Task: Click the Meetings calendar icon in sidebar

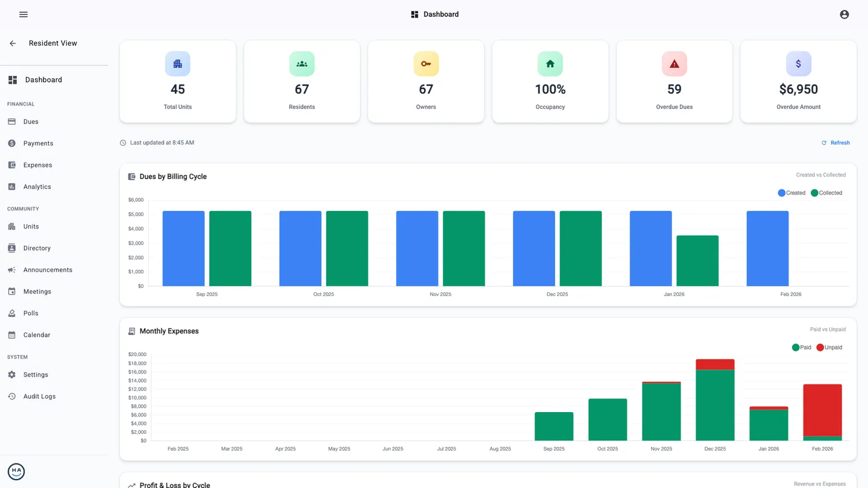Action: [11, 292]
